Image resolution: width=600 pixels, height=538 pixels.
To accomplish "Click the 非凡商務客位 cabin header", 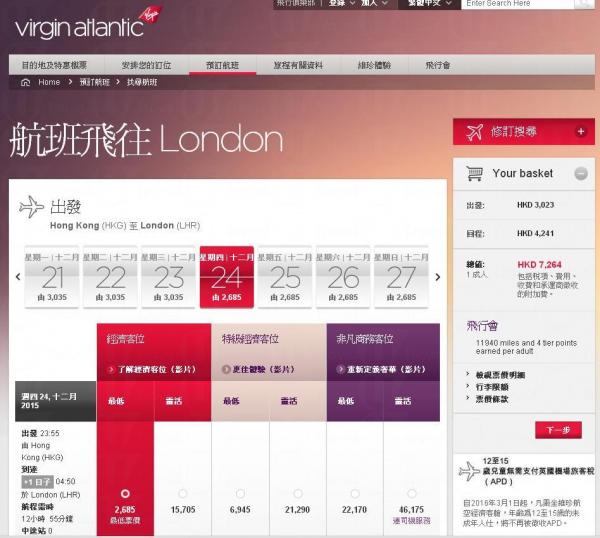I will (365, 339).
